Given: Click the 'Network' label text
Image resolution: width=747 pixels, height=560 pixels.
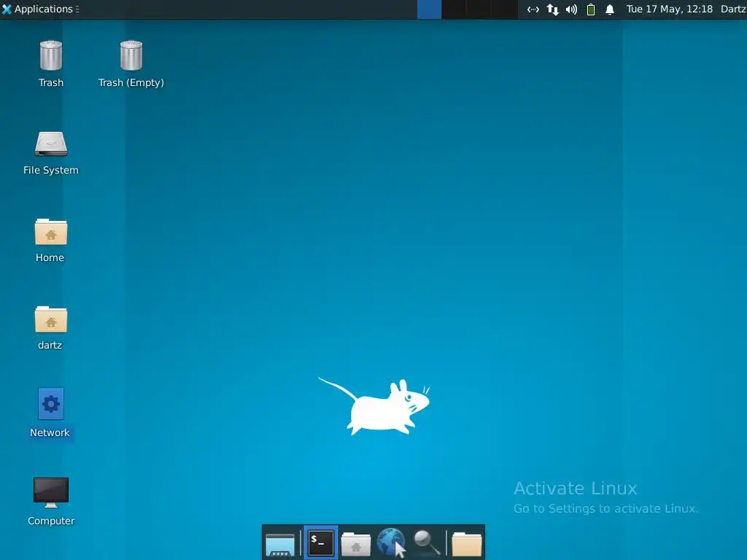Looking at the screenshot, I should 50,432.
